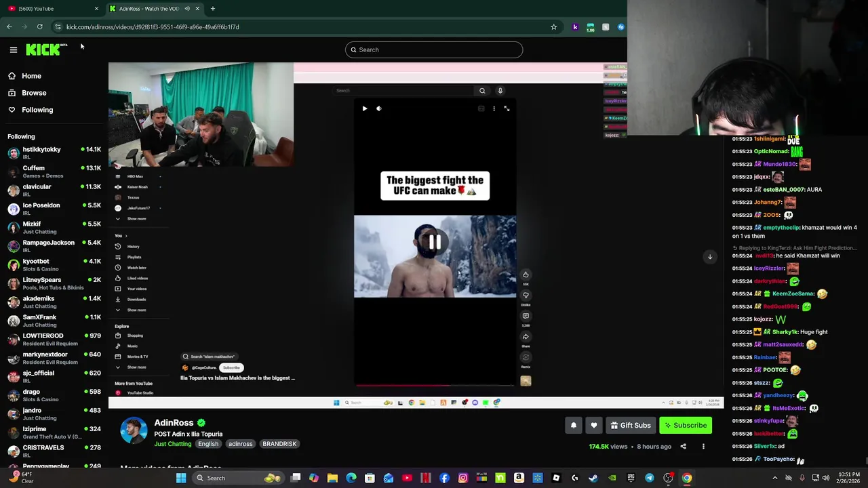The image size is (868, 488).
Task: Open LitneySpears channel in sidebar
Action: [54, 283]
